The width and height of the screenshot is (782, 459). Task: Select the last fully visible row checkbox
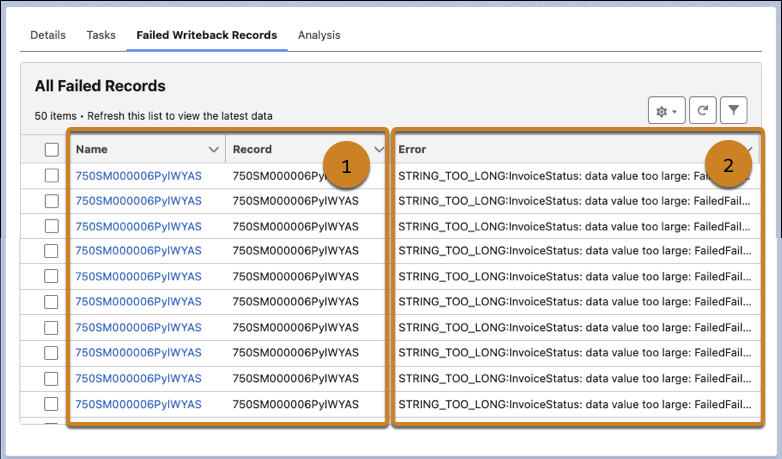[x=51, y=404]
